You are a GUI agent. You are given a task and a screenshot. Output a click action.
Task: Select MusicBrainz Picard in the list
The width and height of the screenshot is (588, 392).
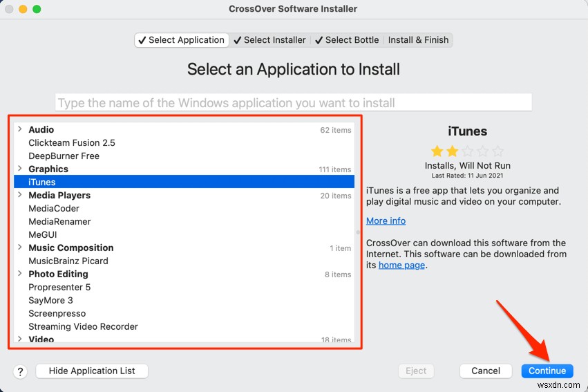(x=184, y=261)
